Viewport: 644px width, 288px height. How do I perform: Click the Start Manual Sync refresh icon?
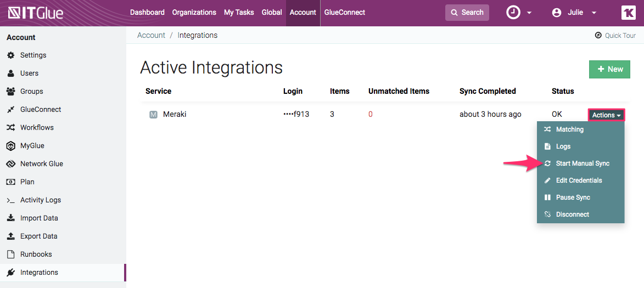(547, 163)
